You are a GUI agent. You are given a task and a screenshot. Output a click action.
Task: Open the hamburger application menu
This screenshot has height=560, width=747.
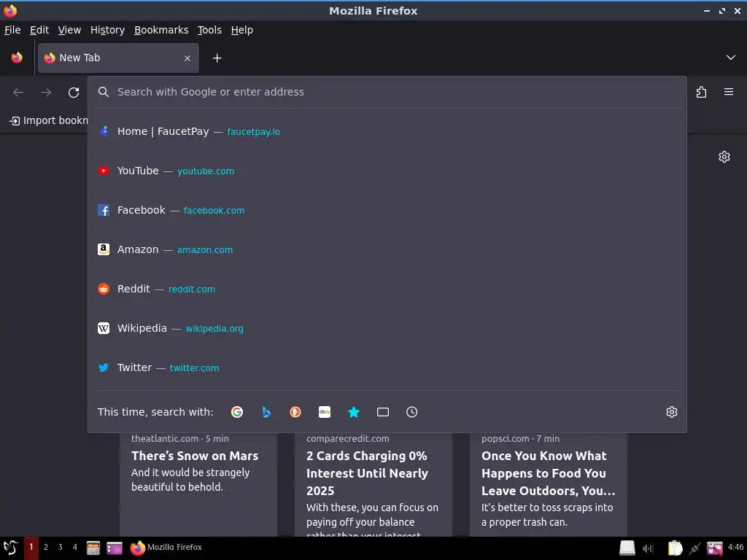tap(729, 92)
